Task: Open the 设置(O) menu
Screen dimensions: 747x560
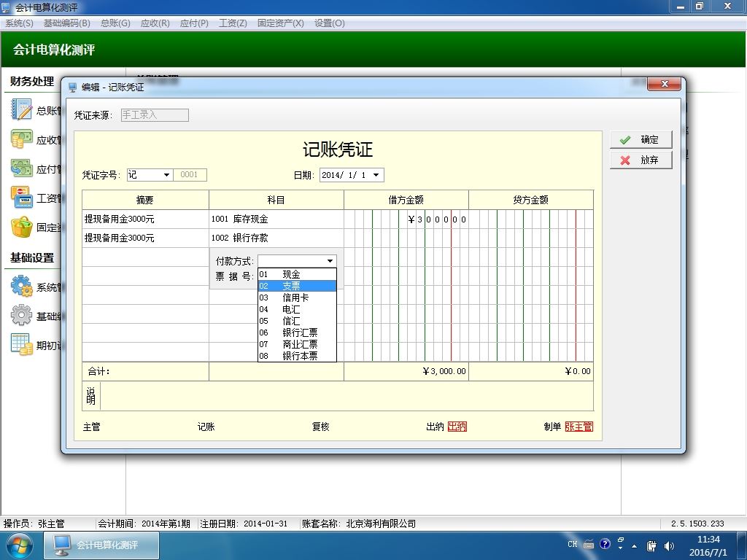Action: pyautogui.click(x=330, y=23)
